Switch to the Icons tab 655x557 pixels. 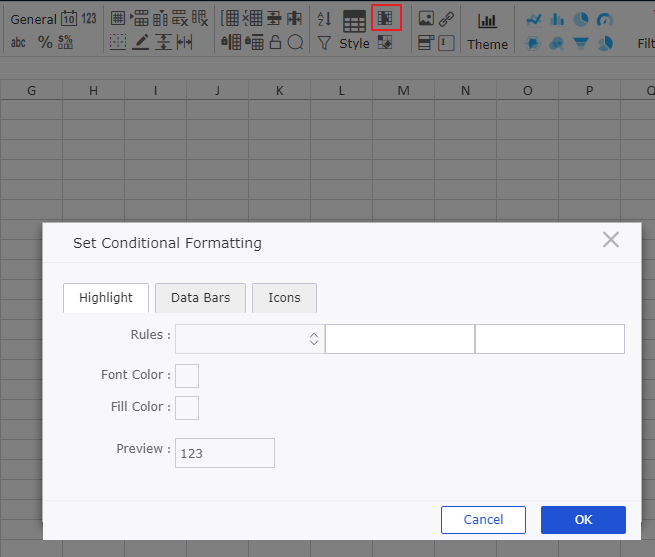point(284,298)
